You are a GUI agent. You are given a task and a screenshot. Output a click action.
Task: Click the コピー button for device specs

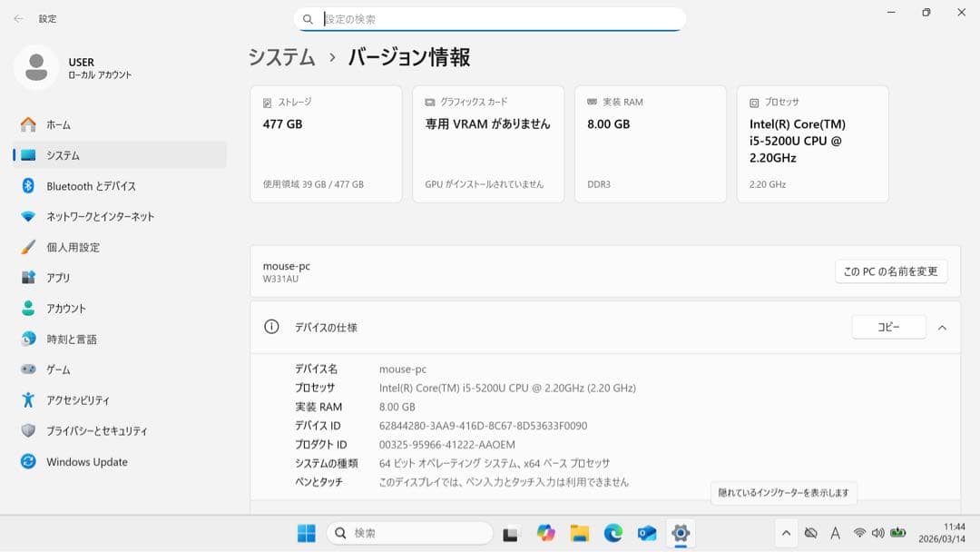(888, 327)
